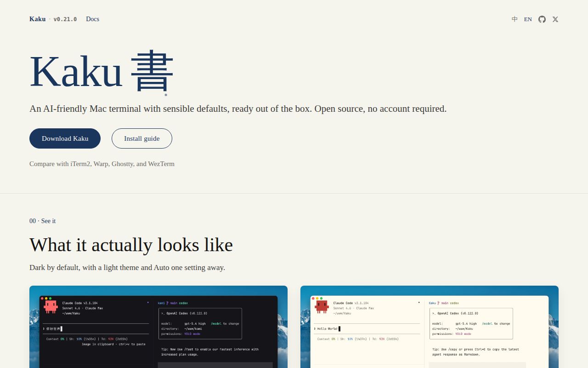
Task: Open the light theme terminal screenshot
Action: (x=430, y=327)
